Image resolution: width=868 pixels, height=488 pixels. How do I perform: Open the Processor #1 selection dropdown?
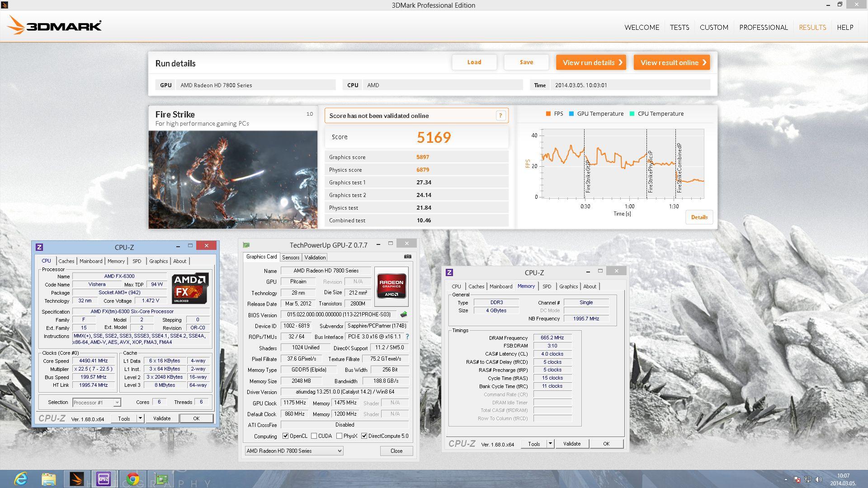click(x=96, y=403)
